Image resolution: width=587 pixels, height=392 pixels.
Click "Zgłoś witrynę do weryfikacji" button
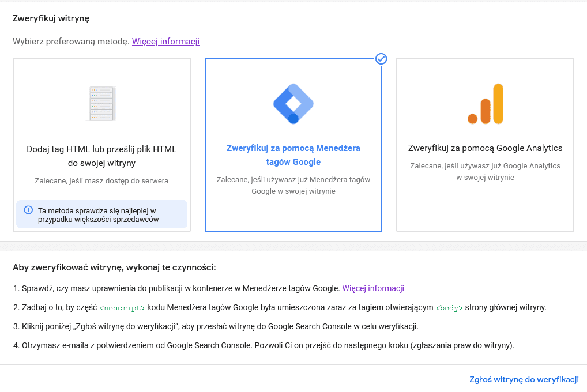[x=524, y=379]
